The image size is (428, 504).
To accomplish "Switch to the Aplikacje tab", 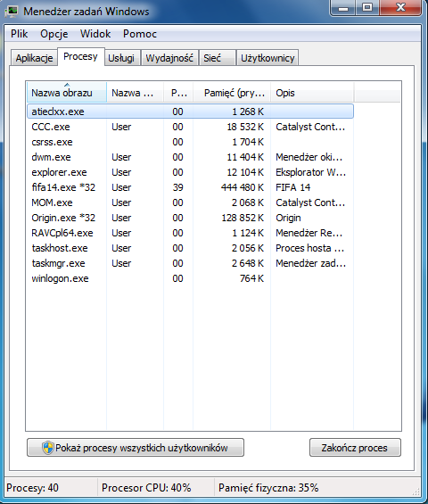I will pos(34,58).
